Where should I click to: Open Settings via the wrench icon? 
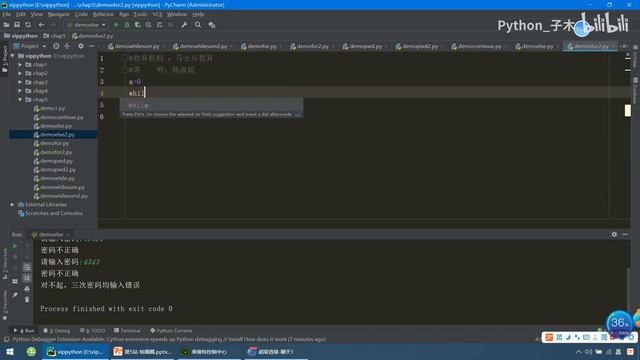184,25
